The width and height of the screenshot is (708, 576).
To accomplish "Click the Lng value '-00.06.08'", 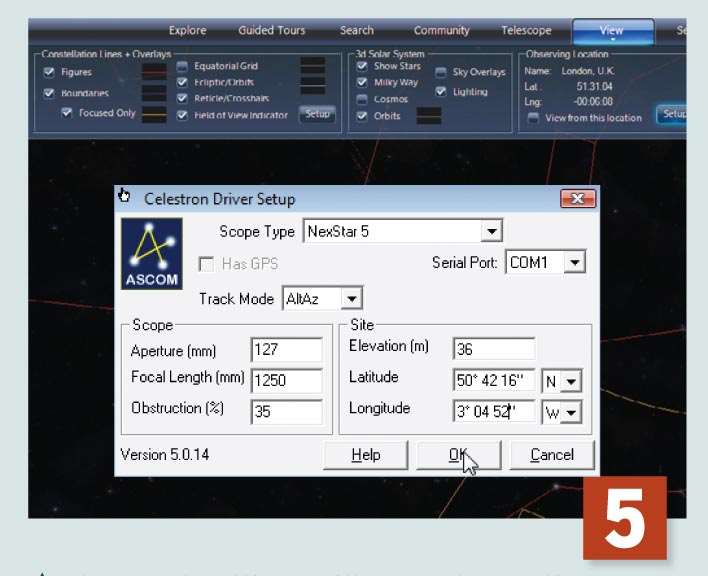I will pos(593,101).
